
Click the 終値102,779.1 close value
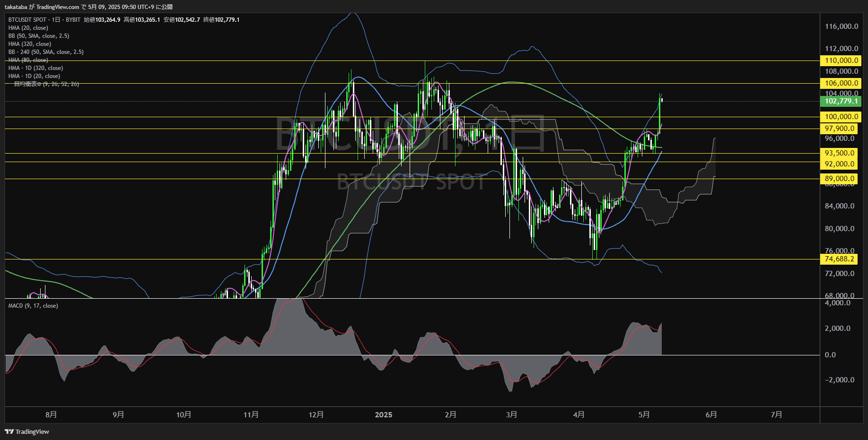pos(221,20)
